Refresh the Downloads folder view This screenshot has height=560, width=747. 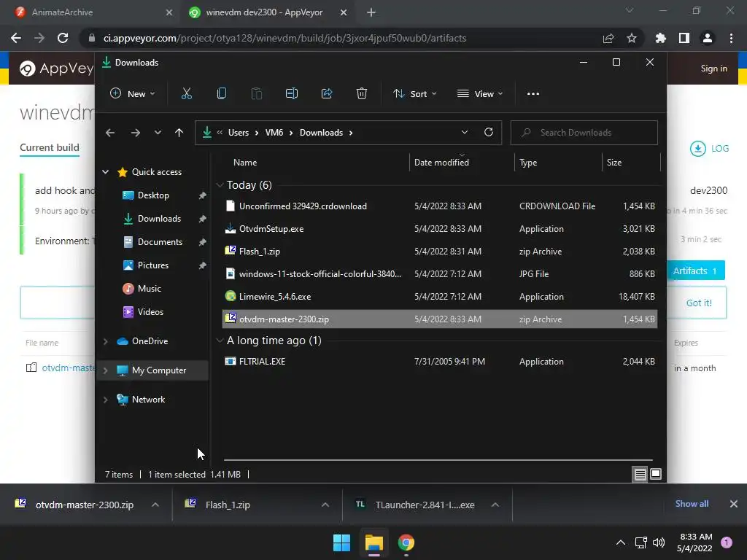[x=488, y=133]
